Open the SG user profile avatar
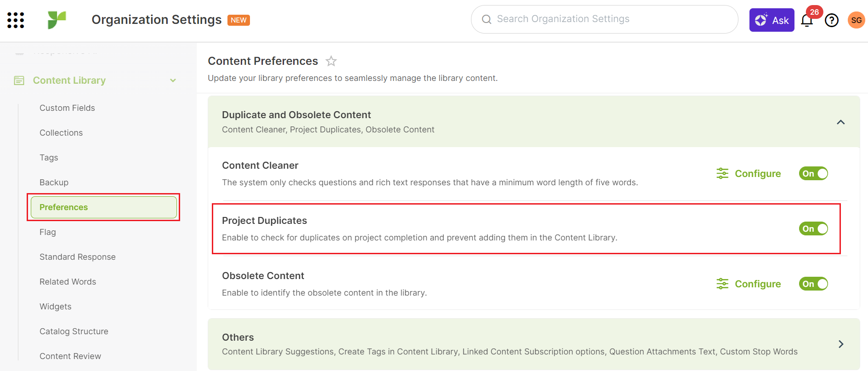868x371 pixels. (x=856, y=20)
